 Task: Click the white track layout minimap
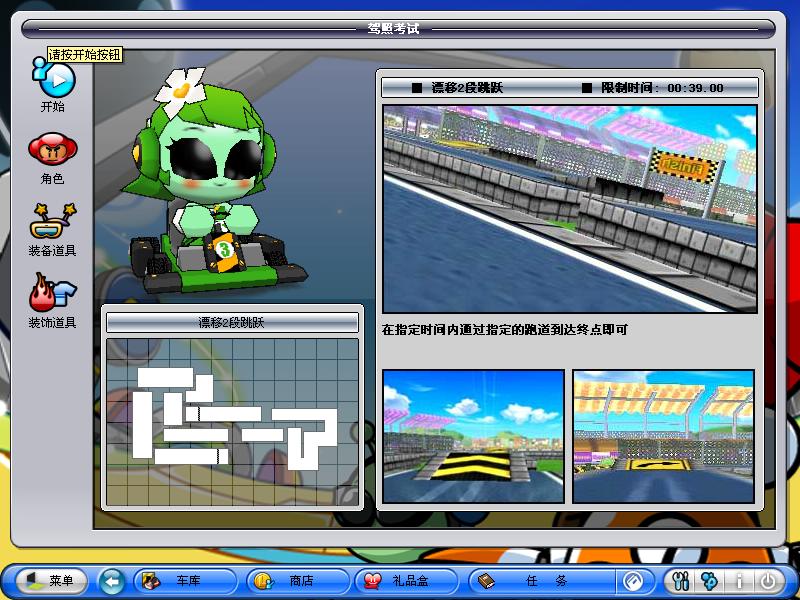(x=232, y=421)
